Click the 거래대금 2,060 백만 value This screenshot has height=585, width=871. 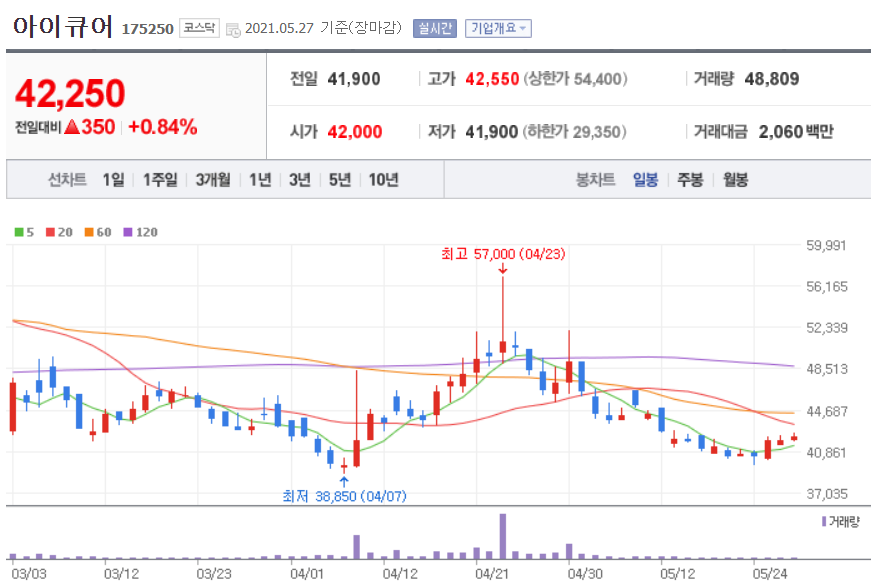pyautogui.click(x=796, y=132)
